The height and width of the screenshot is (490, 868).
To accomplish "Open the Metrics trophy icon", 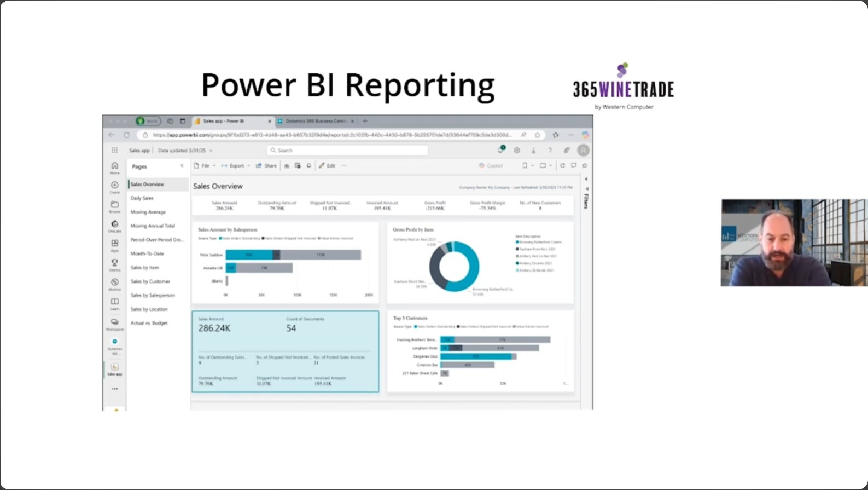I will click(x=115, y=265).
